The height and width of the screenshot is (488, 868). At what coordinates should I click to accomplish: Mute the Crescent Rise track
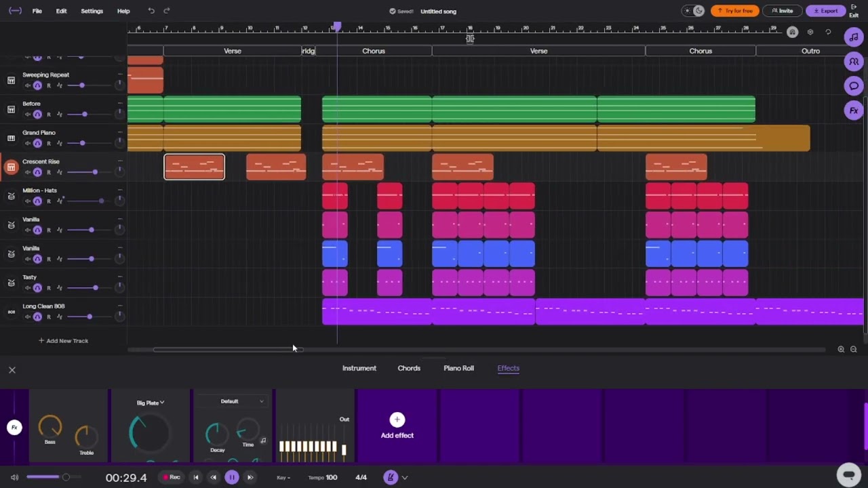[x=28, y=172]
